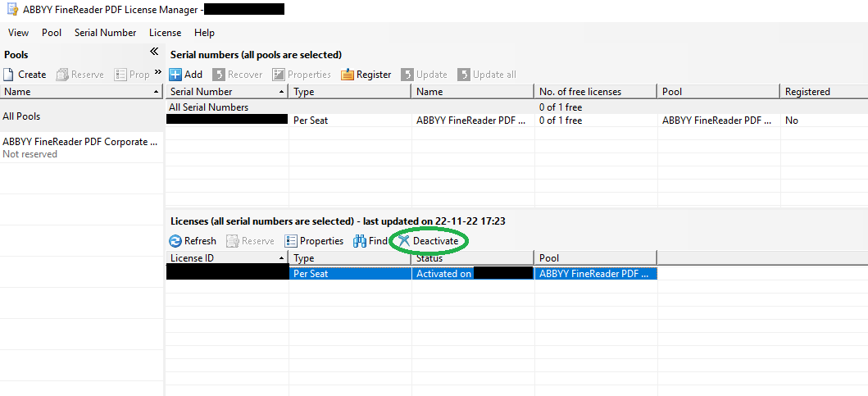This screenshot has height=396, width=868.
Task: Refresh the licenses list
Action: pos(193,241)
